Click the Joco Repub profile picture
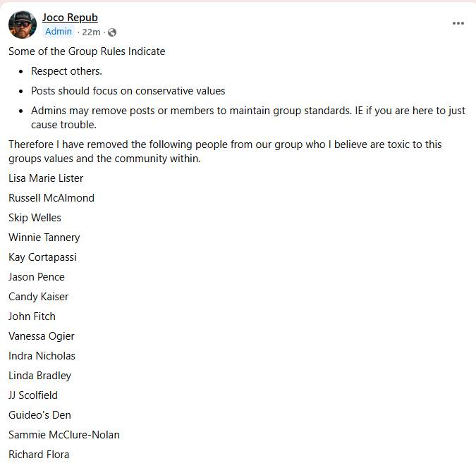Image resolution: width=476 pixels, height=468 pixels. (23, 25)
